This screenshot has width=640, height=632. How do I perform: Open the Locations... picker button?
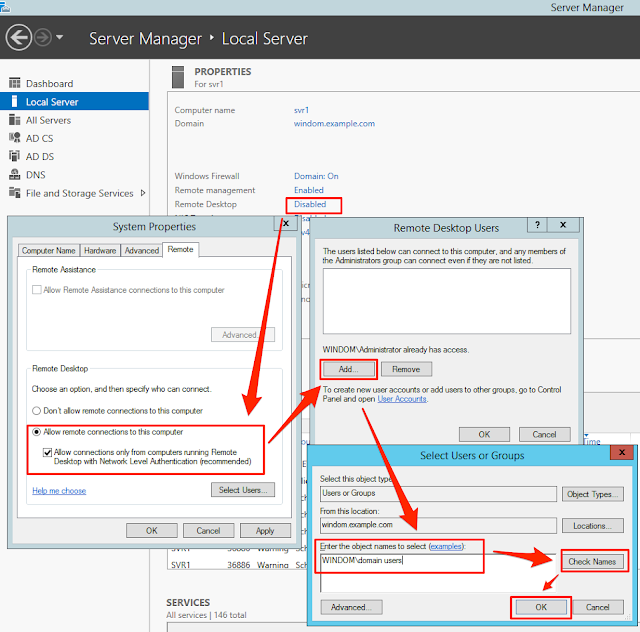[593, 526]
